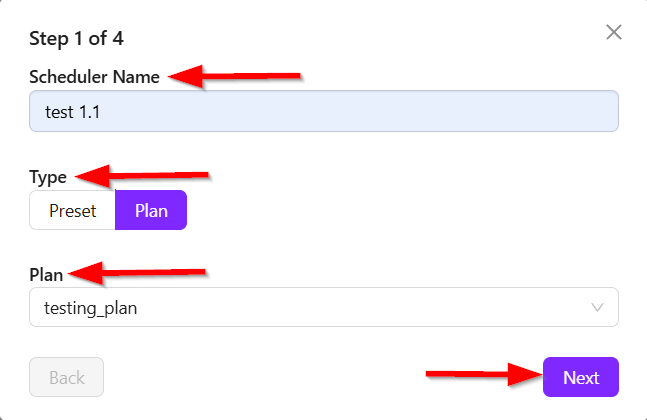Choose Preset in the Type segmented control
This screenshot has width=647, height=420.
73,211
